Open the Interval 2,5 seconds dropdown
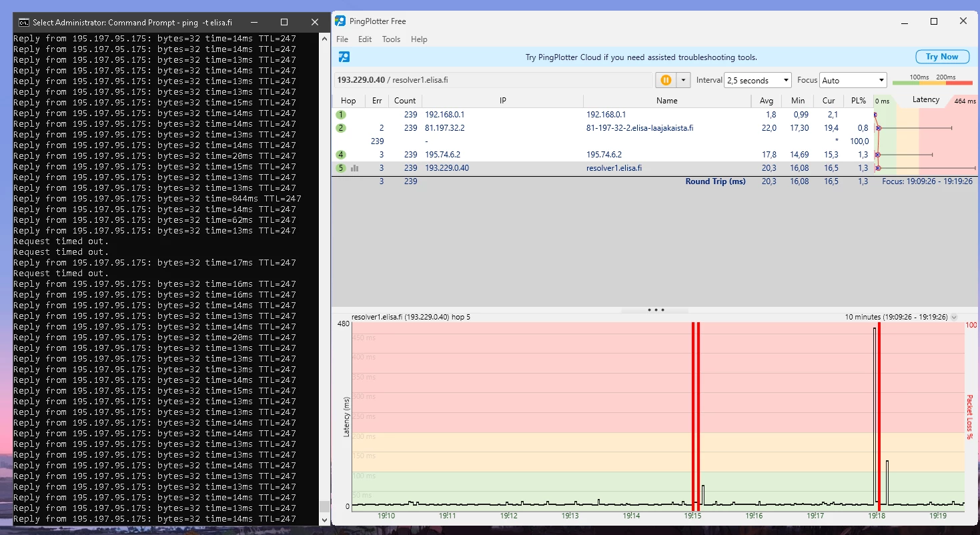 click(x=757, y=80)
